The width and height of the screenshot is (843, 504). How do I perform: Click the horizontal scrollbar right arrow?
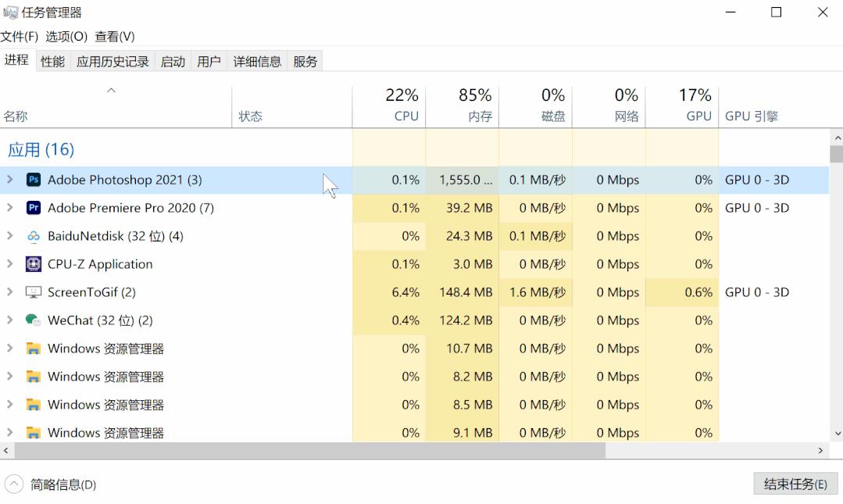821,451
